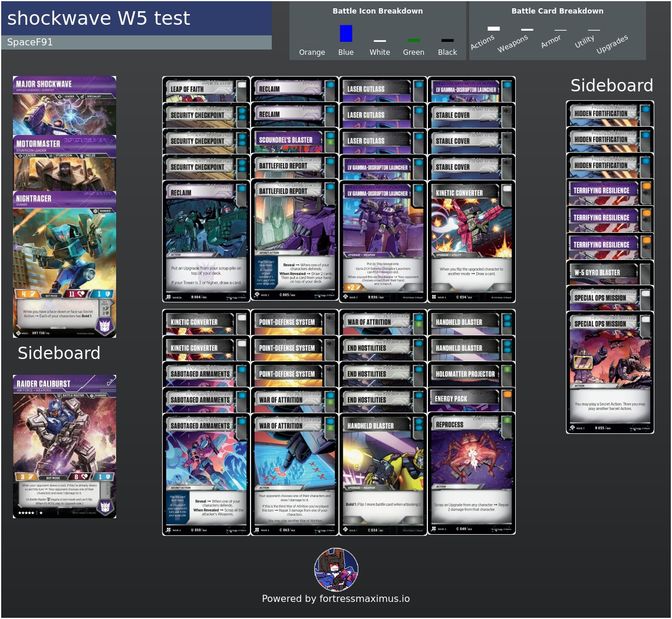Click the Battle Icon Breakdown heading
The width and height of the screenshot is (672, 619).
tap(378, 11)
